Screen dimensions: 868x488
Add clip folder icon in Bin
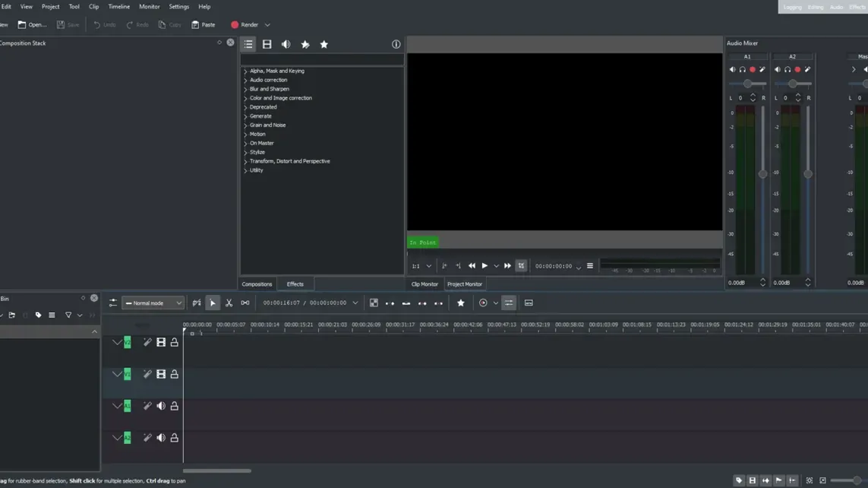point(11,315)
